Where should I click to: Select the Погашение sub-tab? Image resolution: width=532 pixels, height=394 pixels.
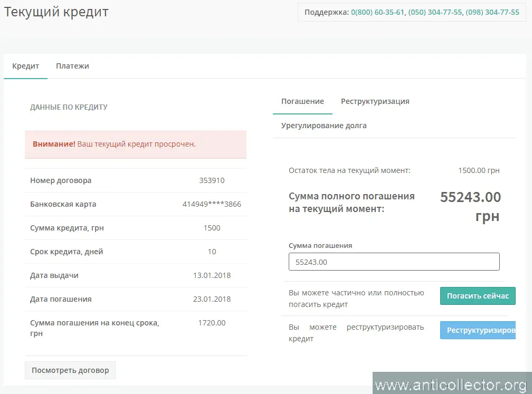[x=302, y=101]
